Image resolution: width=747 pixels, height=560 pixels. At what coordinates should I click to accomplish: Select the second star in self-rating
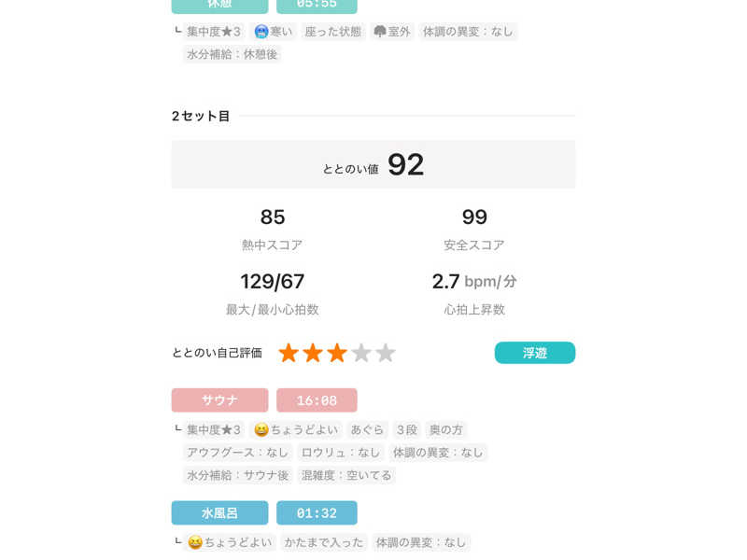pyautogui.click(x=313, y=353)
